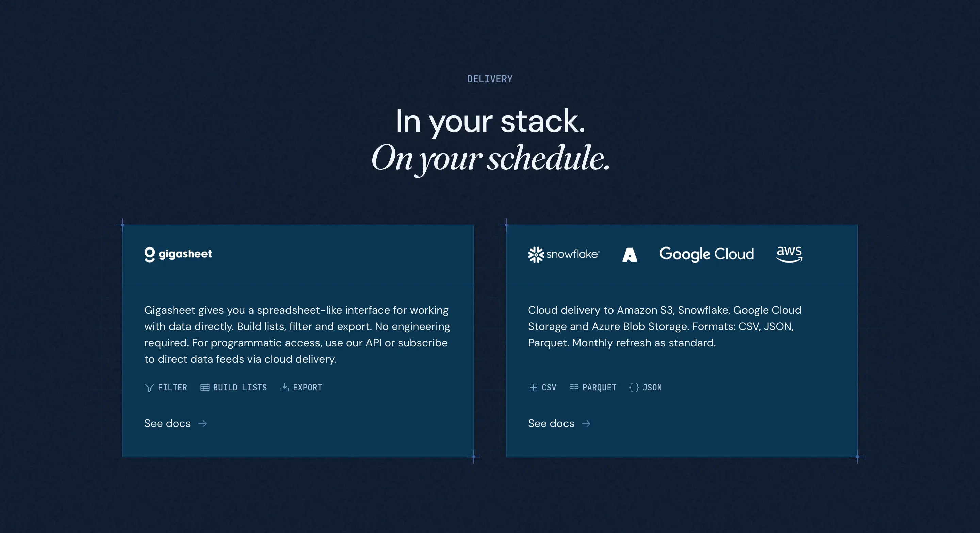Click the "In your stack." heading
The width and height of the screenshot is (980, 533).
pos(490,121)
